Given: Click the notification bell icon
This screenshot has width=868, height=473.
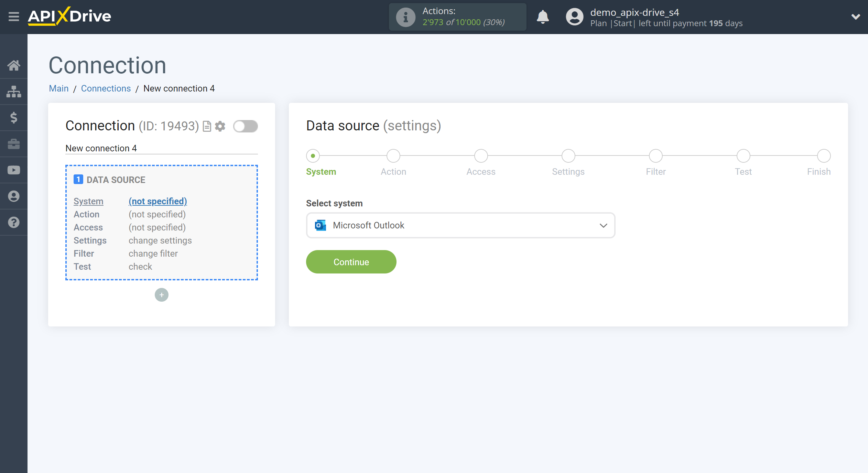Looking at the screenshot, I should pyautogui.click(x=543, y=16).
